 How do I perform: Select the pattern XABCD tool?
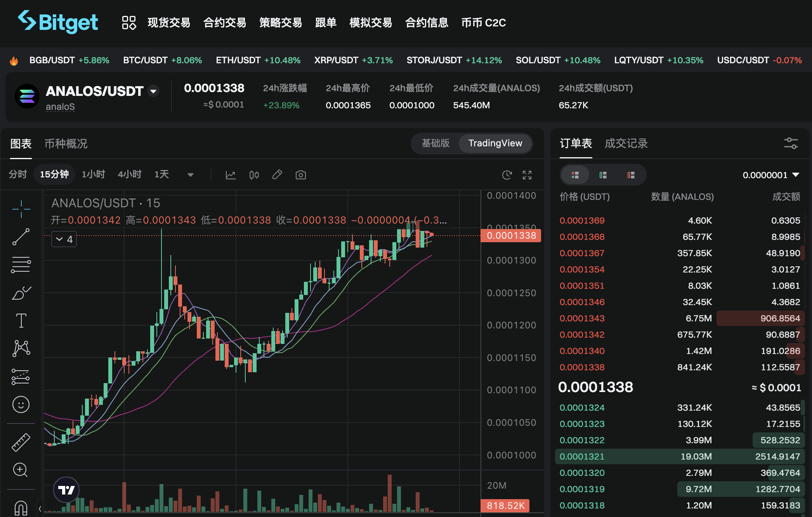tap(21, 349)
